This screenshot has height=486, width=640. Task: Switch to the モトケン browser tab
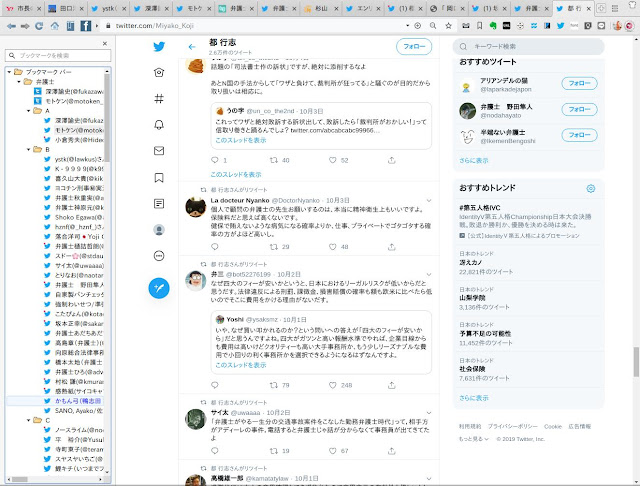pyautogui.click(x=194, y=8)
